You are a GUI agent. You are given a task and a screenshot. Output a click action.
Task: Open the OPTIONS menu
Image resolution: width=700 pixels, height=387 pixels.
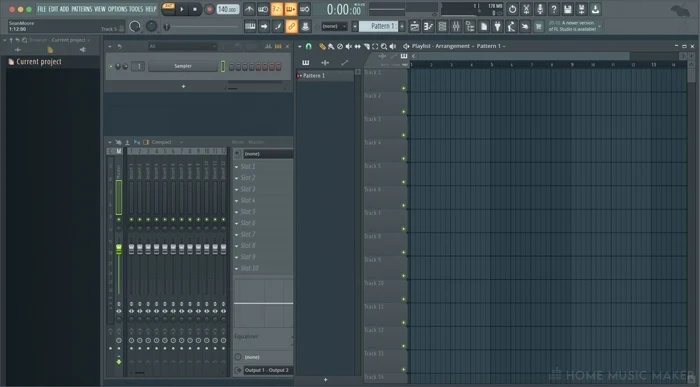(117, 9)
